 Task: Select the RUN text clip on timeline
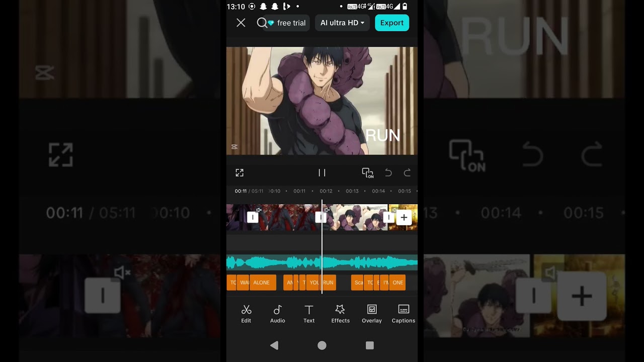(328, 283)
